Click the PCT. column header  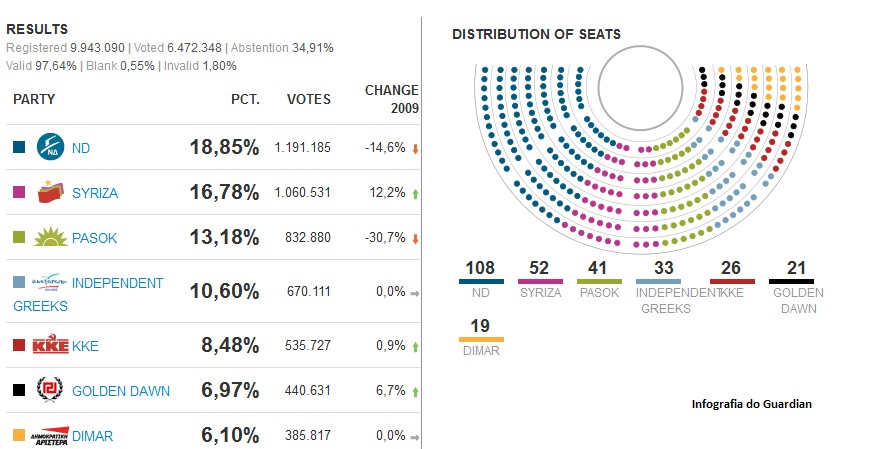pyautogui.click(x=244, y=100)
